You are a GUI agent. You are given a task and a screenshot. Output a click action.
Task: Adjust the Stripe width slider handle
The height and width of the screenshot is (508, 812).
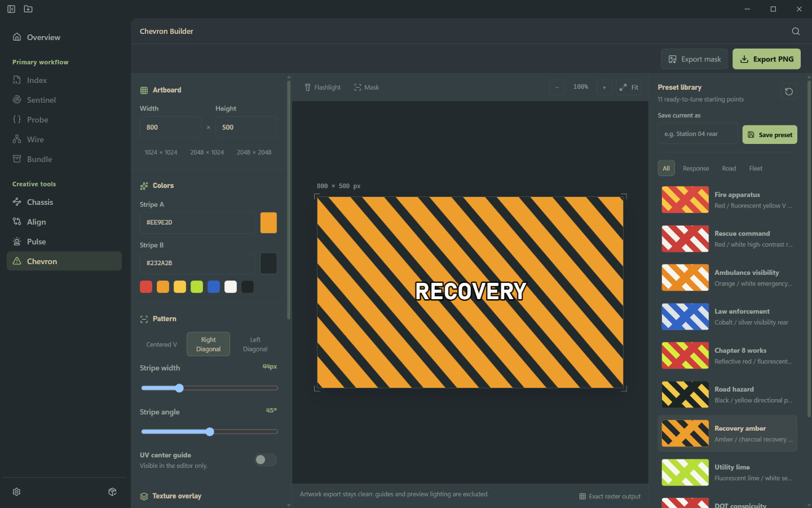pyautogui.click(x=179, y=388)
